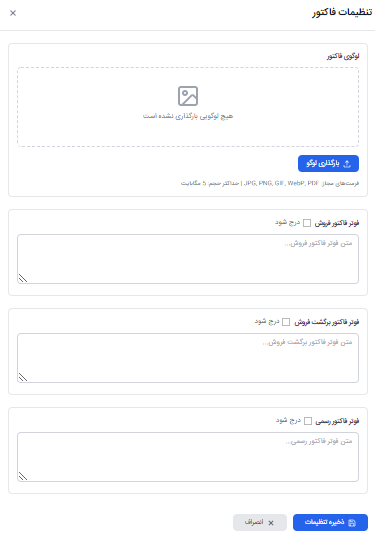Cancel changes with انصراف button
The image size is (375, 542).
pos(260,522)
